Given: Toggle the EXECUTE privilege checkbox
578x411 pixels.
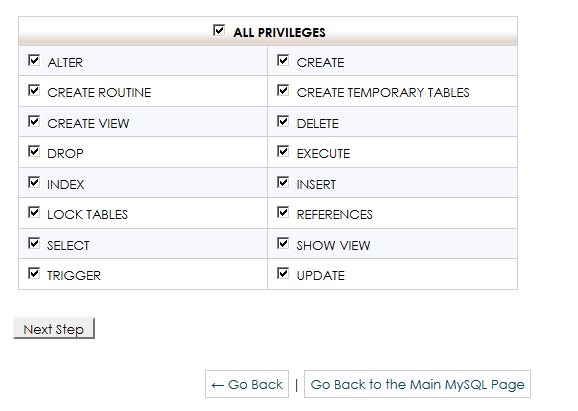Looking at the screenshot, I should point(283,151).
